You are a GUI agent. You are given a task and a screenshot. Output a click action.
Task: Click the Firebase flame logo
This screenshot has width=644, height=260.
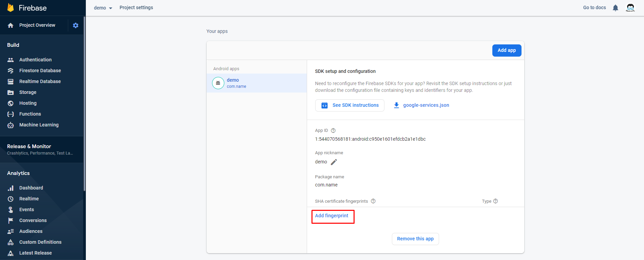[11, 8]
